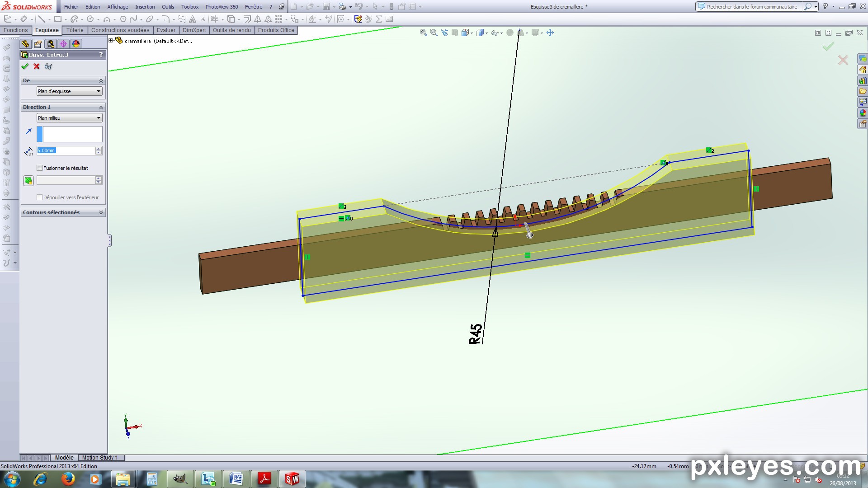The width and height of the screenshot is (868, 488).
Task: Switch to the Evaluer tab
Action: (x=166, y=30)
